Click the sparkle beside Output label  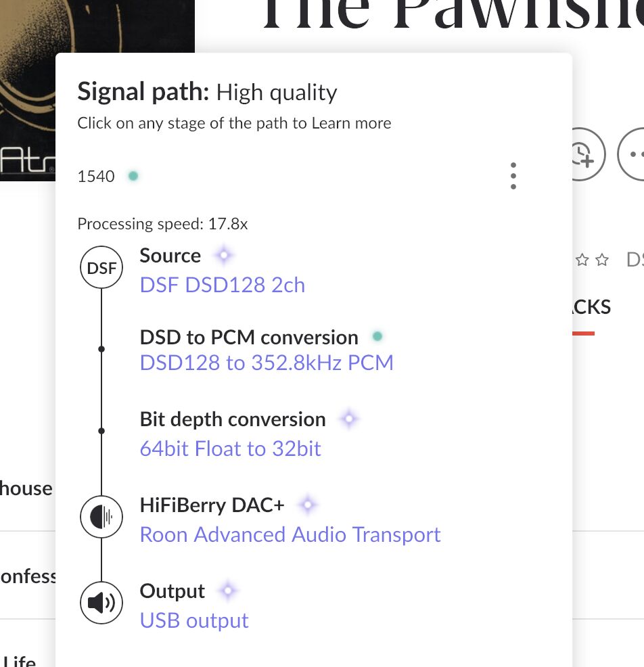point(228,591)
